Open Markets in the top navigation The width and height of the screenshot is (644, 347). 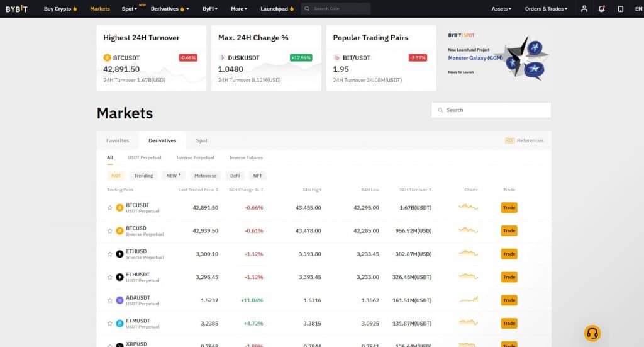(x=100, y=9)
